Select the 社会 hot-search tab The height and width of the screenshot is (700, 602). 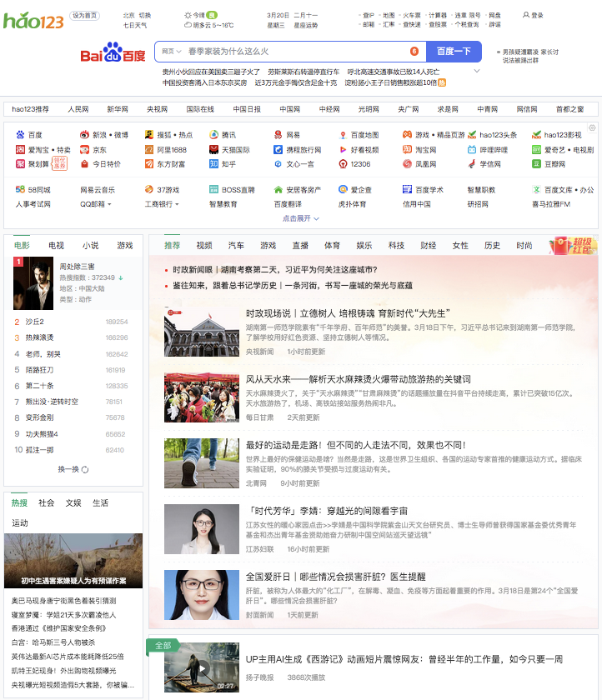tap(47, 503)
